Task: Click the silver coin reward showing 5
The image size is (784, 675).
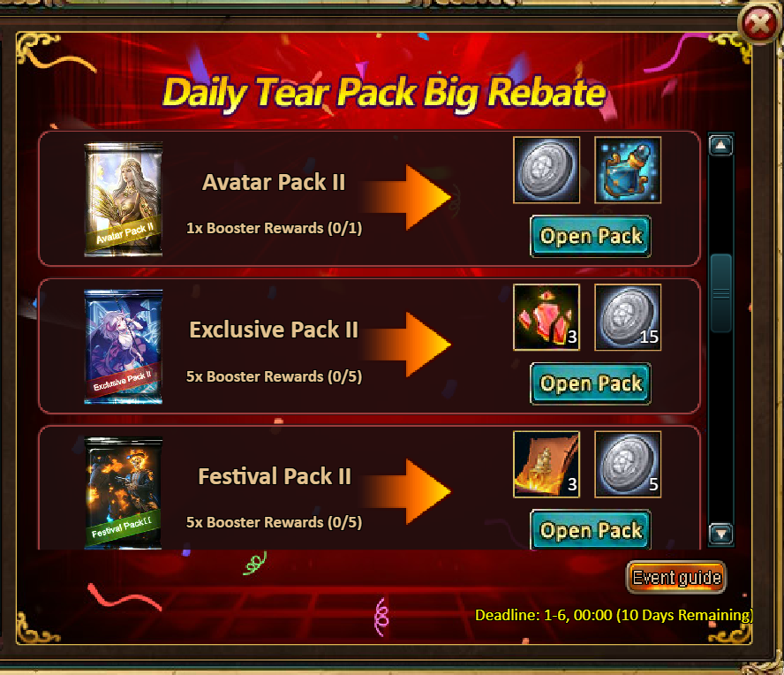Action: click(x=628, y=465)
